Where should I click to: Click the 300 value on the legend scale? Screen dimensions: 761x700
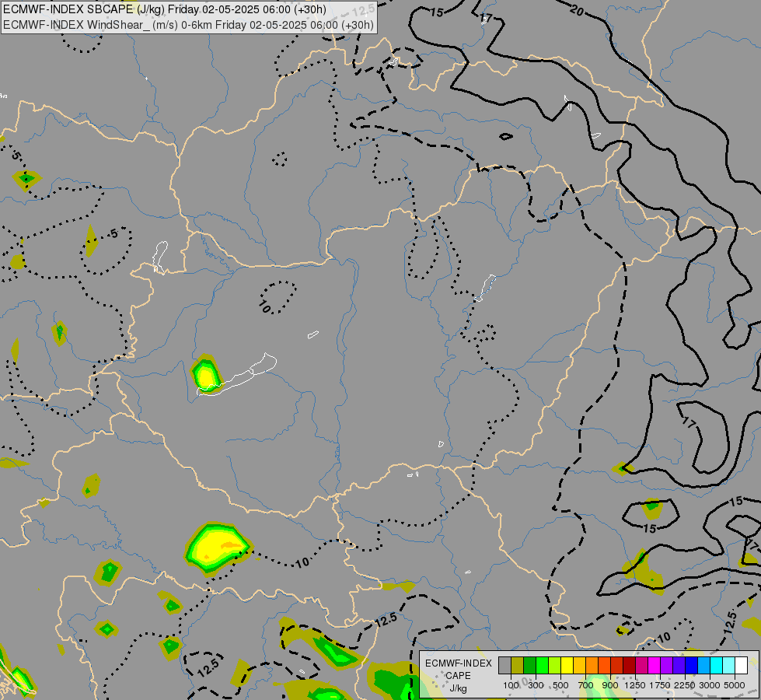coord(536,685)
